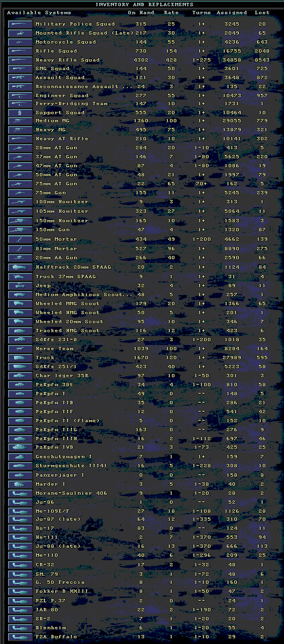Click the PzKpfw IVD icon
The height and width of the screenshot is (644, 284).
[x=20, y=447]
